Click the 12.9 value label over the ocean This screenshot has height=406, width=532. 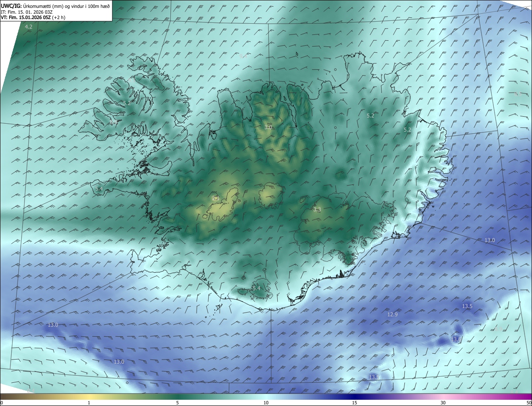click(x=392, y=314)
